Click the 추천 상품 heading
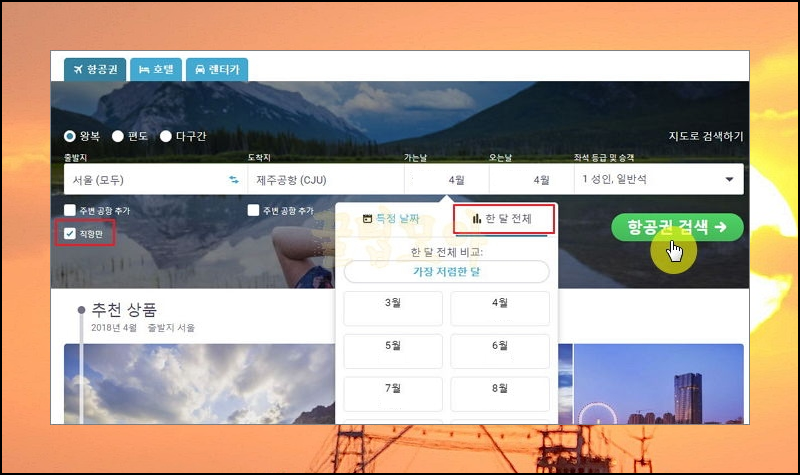The height and width of the screenshot is (475, 800). click(x=124, y=309)
